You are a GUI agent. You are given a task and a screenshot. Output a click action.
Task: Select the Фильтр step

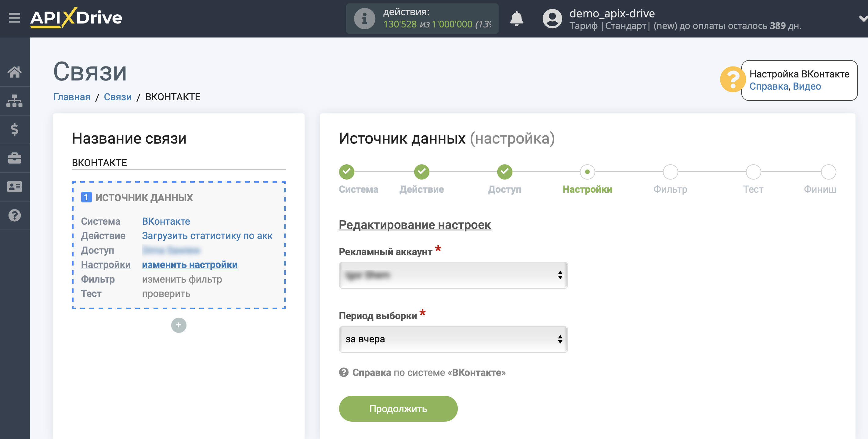[x=670, y=189]
